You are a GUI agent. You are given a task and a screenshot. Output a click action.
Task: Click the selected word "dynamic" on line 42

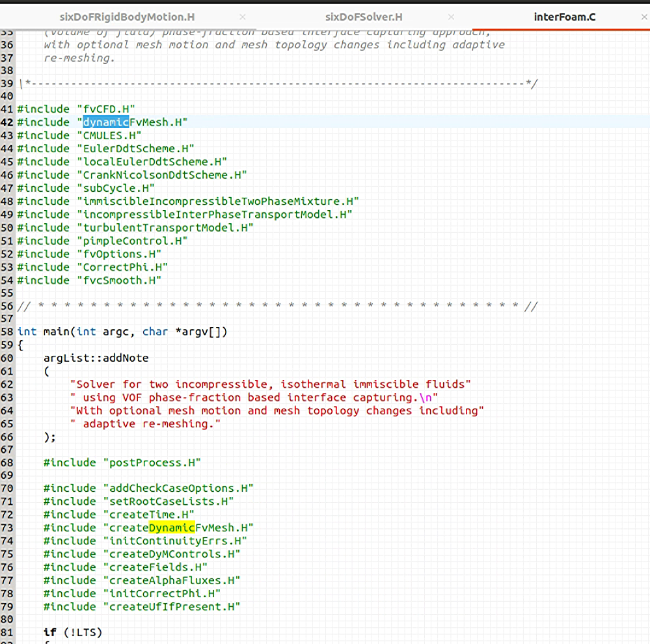[x=105, y=122]
